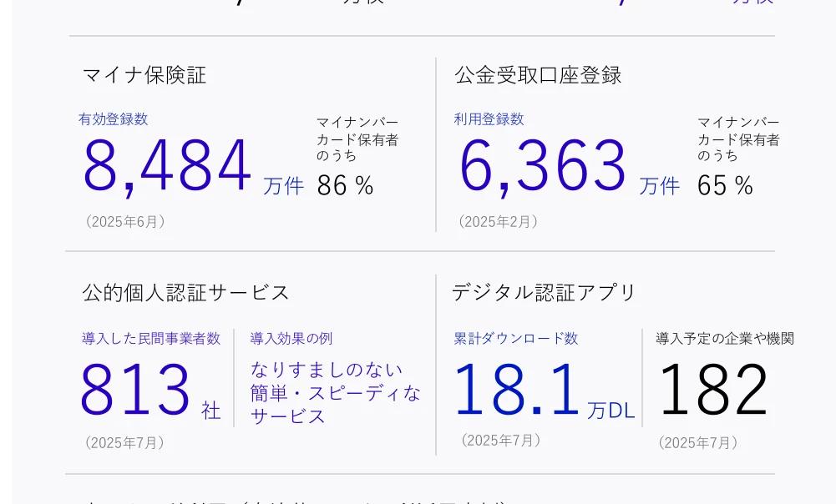This screenshot has width=836, height=504.
Task: Click the なりすましのない簡単・スピーディなサービス text
Action: coord(335,393)
